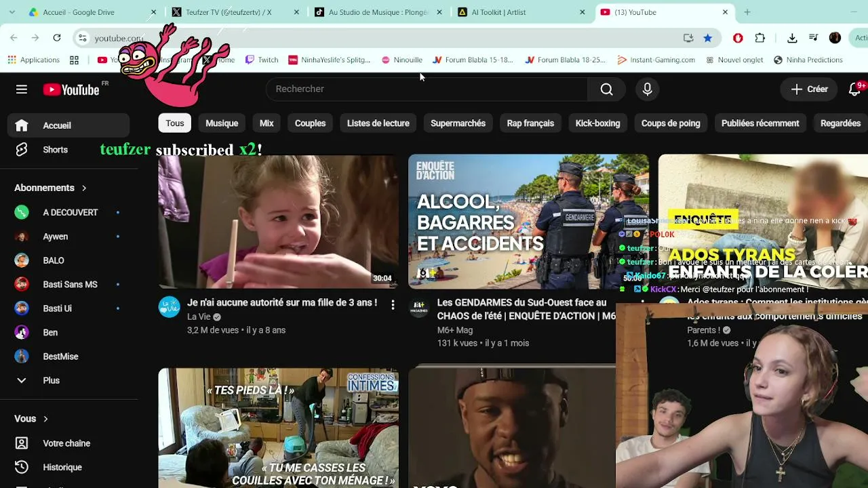868x488 pixels.
Task: Go to the YouTube logo home link
Action: tap(71, 89)
